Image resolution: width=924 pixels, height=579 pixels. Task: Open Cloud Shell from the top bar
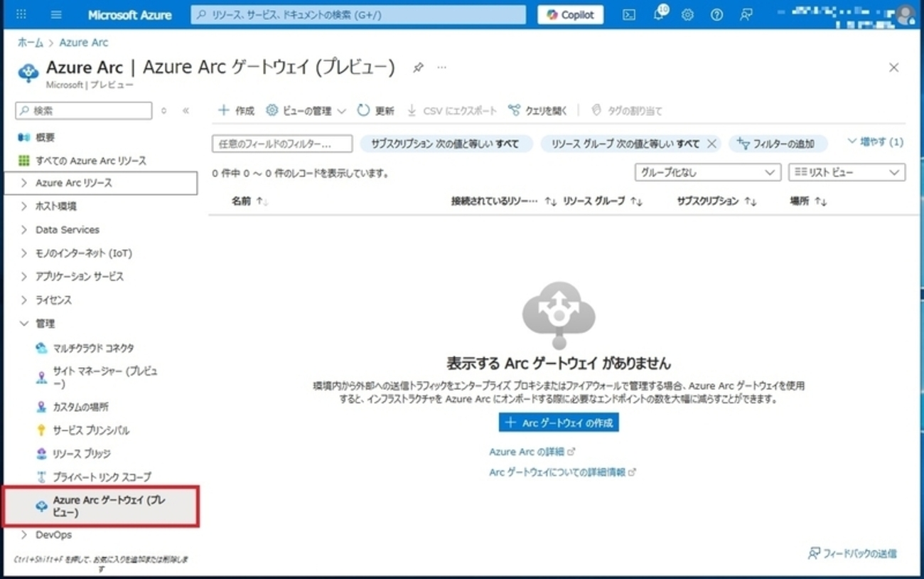[x=629, y=15]
